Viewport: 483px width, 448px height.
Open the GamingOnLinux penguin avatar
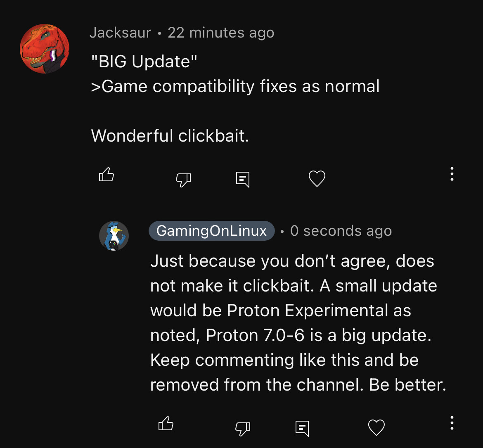coord(114,236)
